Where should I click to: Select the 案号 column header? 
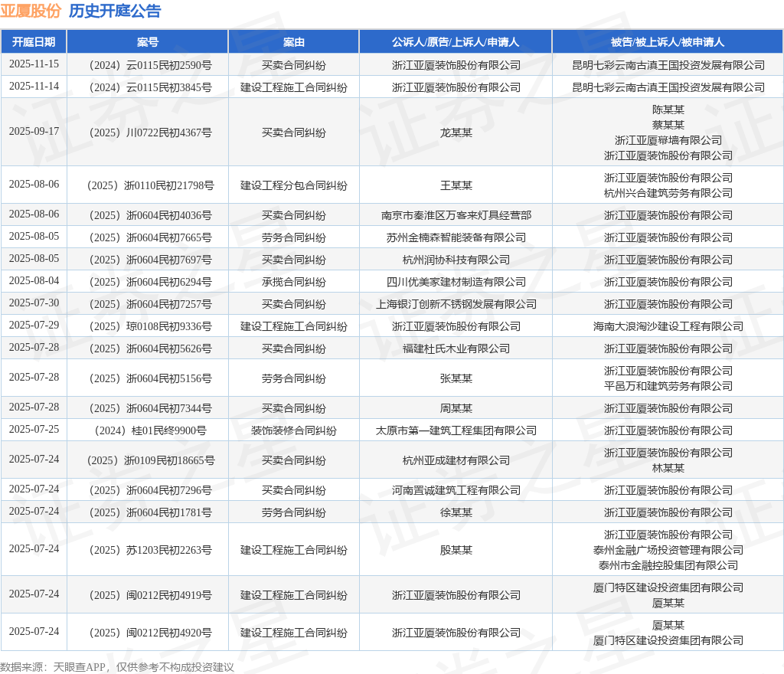pyautogui.click(x=148, y=42)
